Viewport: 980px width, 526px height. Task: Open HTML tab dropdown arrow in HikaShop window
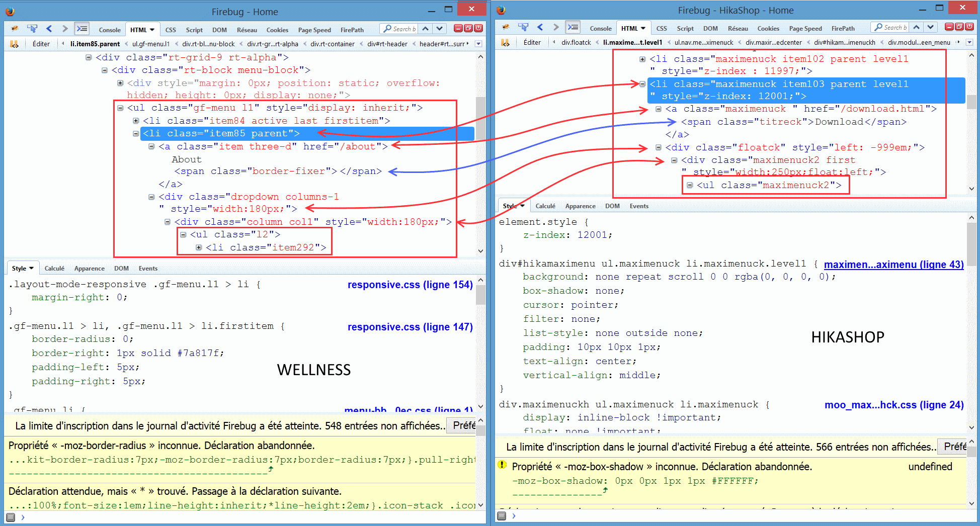click(643, 29)
